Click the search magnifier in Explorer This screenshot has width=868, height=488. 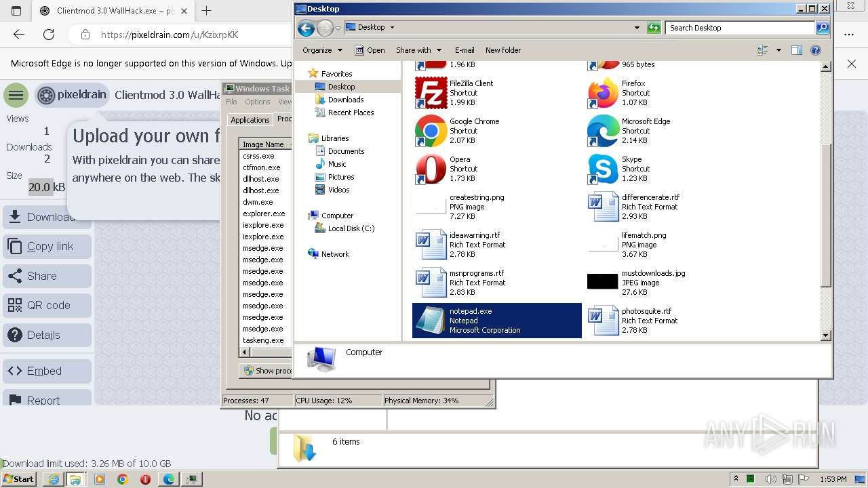click(x=823, y=28)
